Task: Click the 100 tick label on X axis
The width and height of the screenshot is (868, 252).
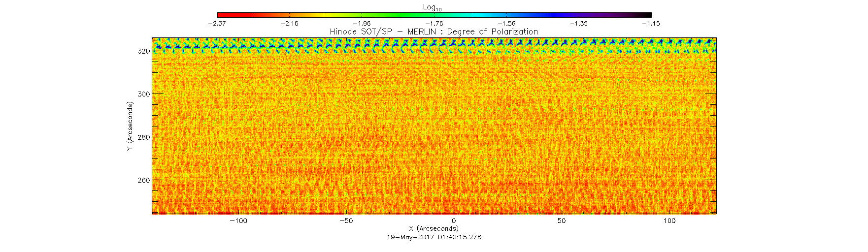Action: point(669,220)
